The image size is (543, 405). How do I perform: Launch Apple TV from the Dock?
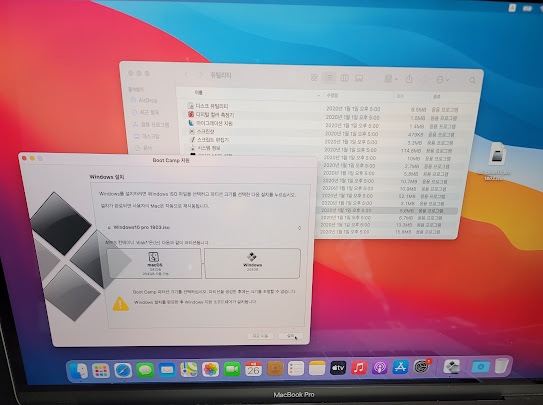point(338,368)
